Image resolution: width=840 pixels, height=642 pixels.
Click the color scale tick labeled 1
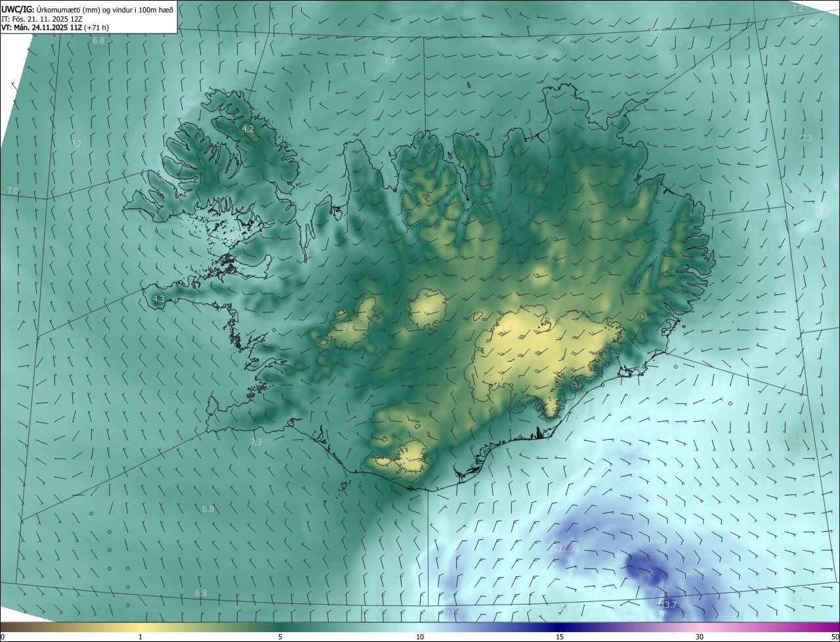(140, 637)
